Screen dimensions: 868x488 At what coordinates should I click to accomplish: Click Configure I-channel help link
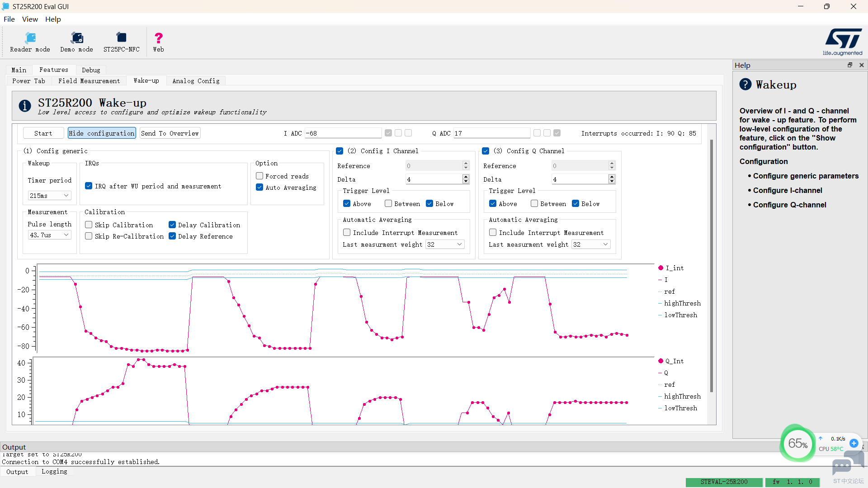click(x=788, y=191)
